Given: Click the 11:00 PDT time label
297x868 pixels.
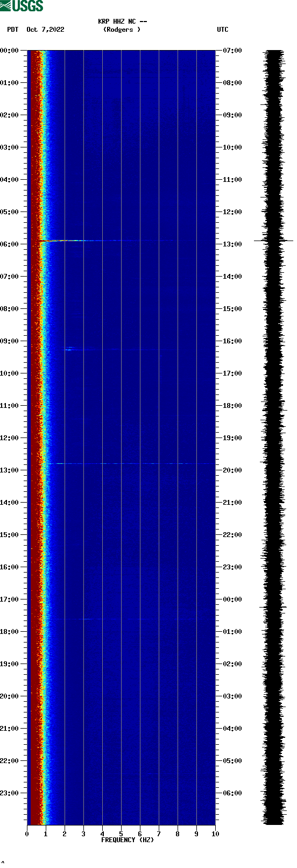Looking at the screenshot, I should click(10, 406).
